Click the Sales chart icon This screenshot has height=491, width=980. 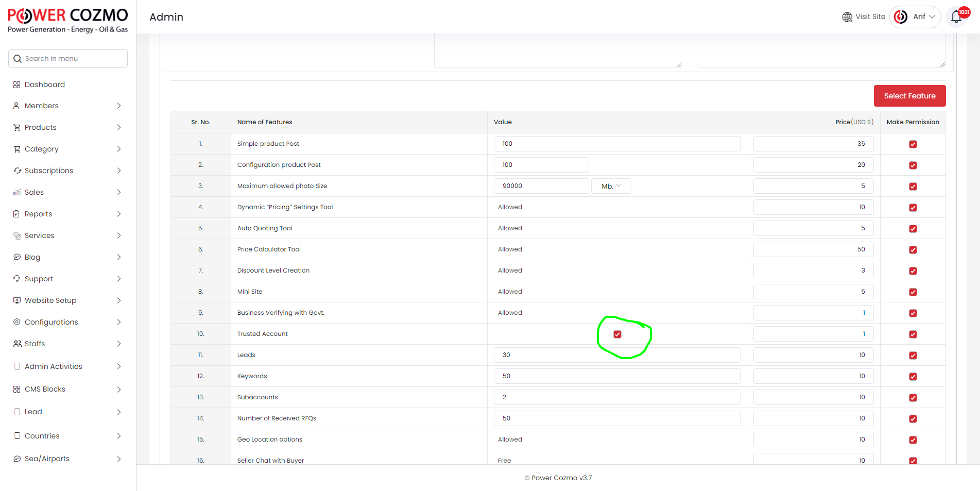click(17, 192)
